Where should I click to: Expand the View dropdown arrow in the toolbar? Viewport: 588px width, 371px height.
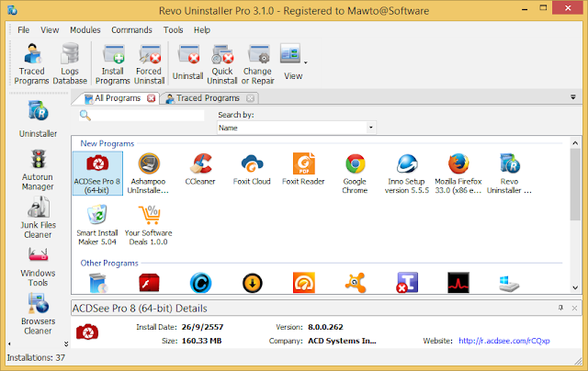point(306,62)
